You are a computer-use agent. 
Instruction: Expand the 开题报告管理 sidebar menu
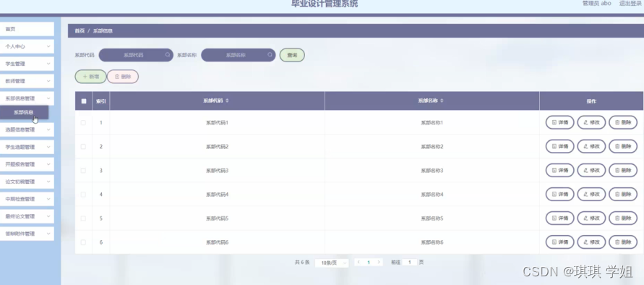(x=27, y=164)
